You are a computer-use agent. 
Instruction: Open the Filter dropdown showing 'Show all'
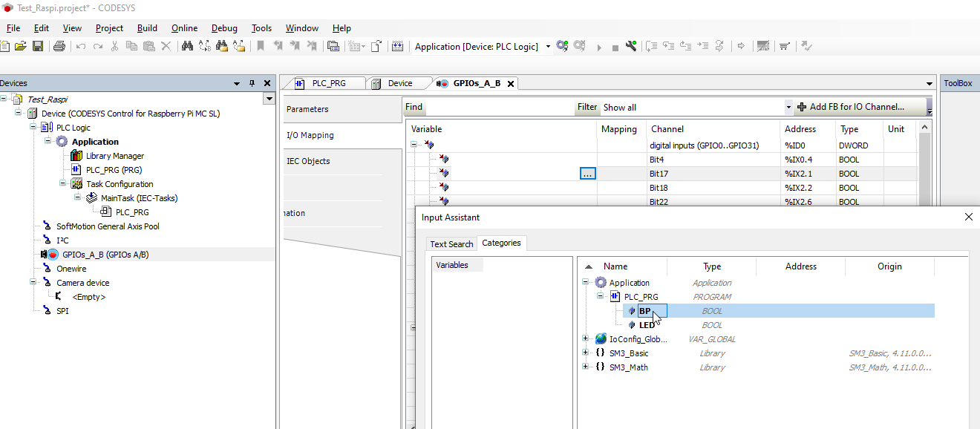click(788, 107)
